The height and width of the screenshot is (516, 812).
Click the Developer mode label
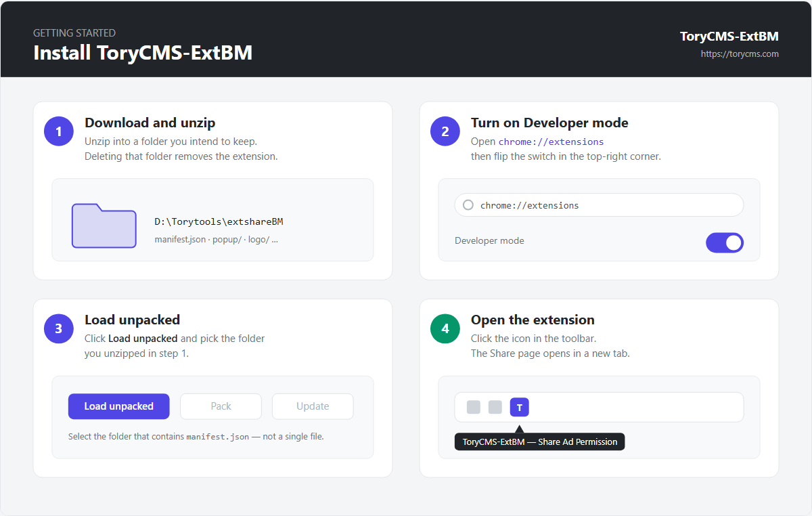489,240
